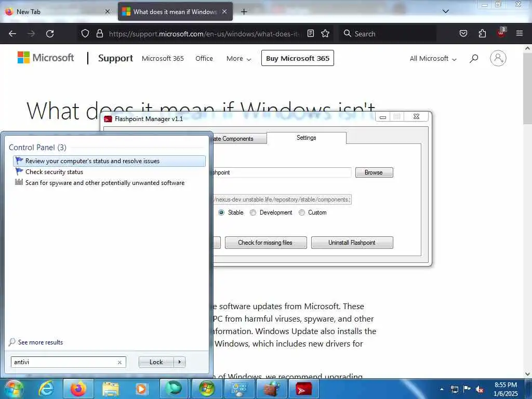This screenshot has width=532, height=399.
Task: Select the What does it mean if Windows tab
Action: coord(175,12)
